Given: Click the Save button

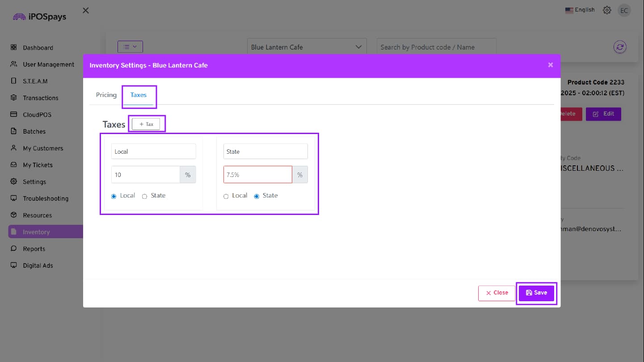Looking at the screenshot, I should pos(536,293).
